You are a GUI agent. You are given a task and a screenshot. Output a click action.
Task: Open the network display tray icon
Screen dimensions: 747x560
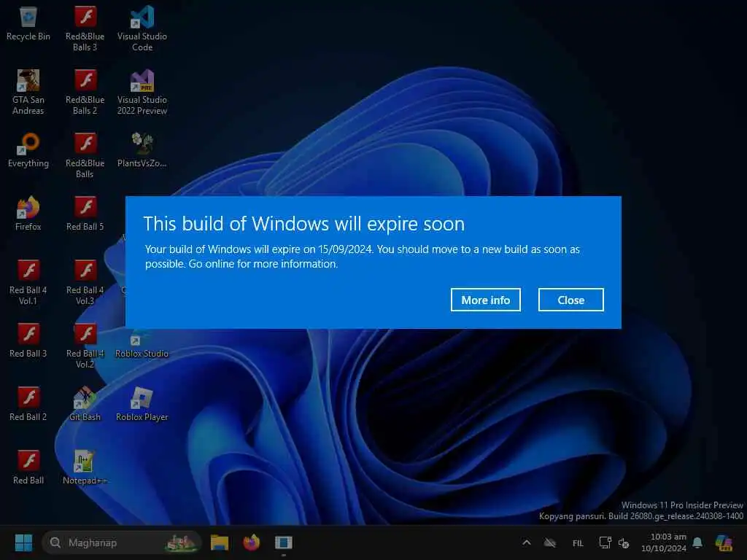(x=605, y=542)
